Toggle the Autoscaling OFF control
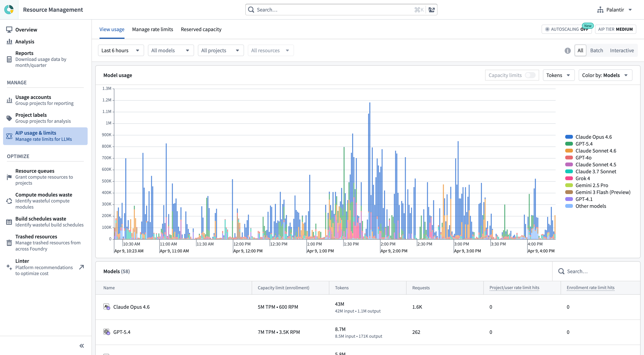The width and height of the screenshot is (644, 355). 567,29
